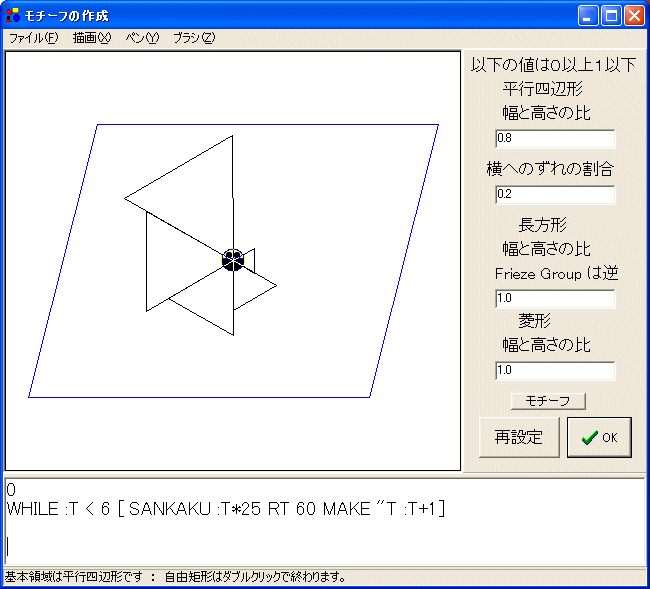The image size is (650, 589).
Task: Open the ファイル(F) menu
Action: [34, 38]
